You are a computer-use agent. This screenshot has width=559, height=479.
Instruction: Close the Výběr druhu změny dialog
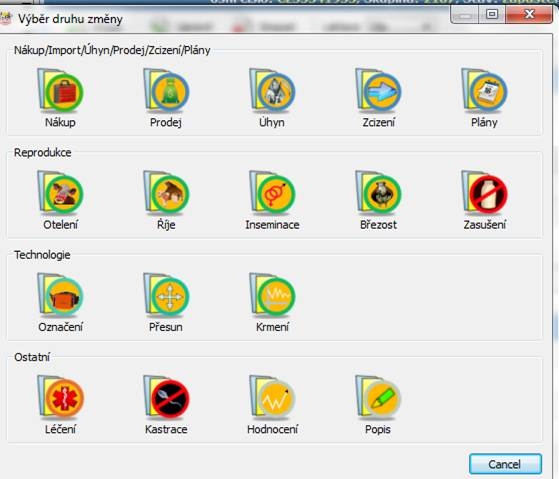(529, 15)
